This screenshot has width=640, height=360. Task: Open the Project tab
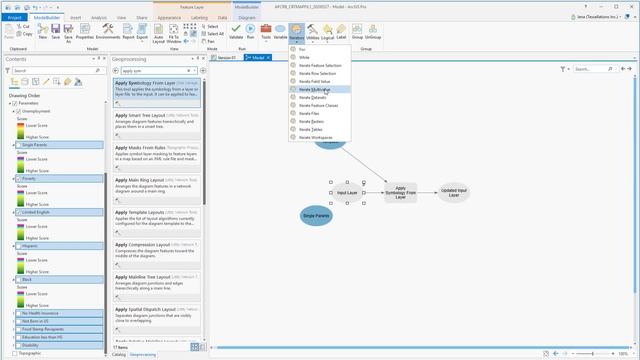point(15,18)
